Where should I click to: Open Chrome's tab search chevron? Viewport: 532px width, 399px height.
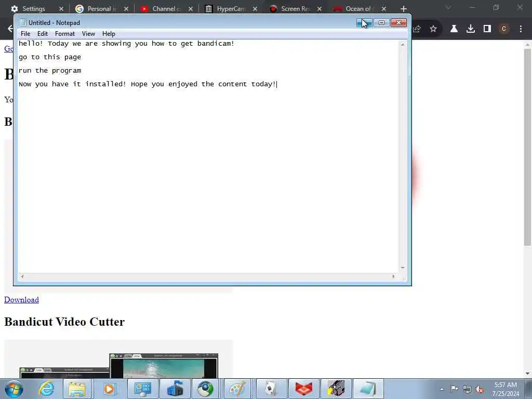tap(448, 7)
